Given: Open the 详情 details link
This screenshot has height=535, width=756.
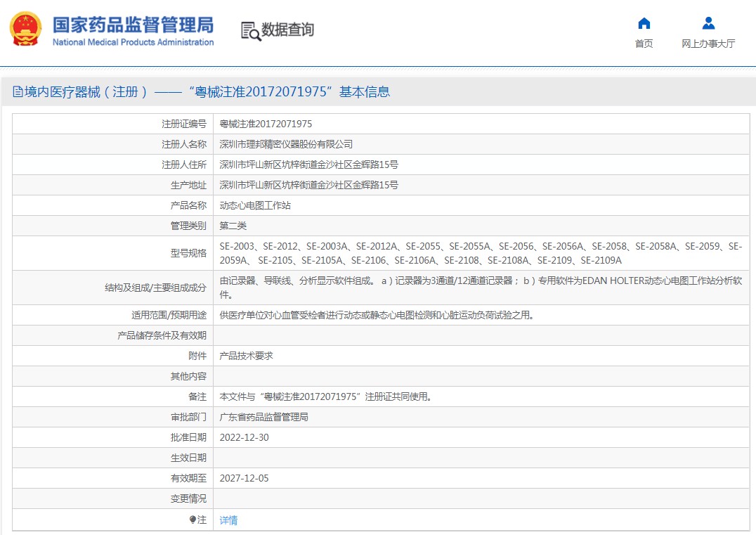Looking at the screenshot, I should (x=228, y=520).
